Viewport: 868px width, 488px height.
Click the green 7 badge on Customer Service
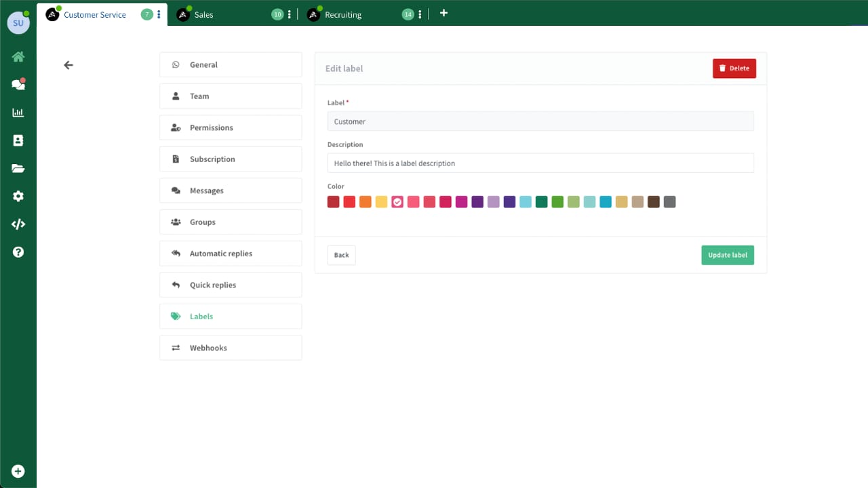(146, 14)
